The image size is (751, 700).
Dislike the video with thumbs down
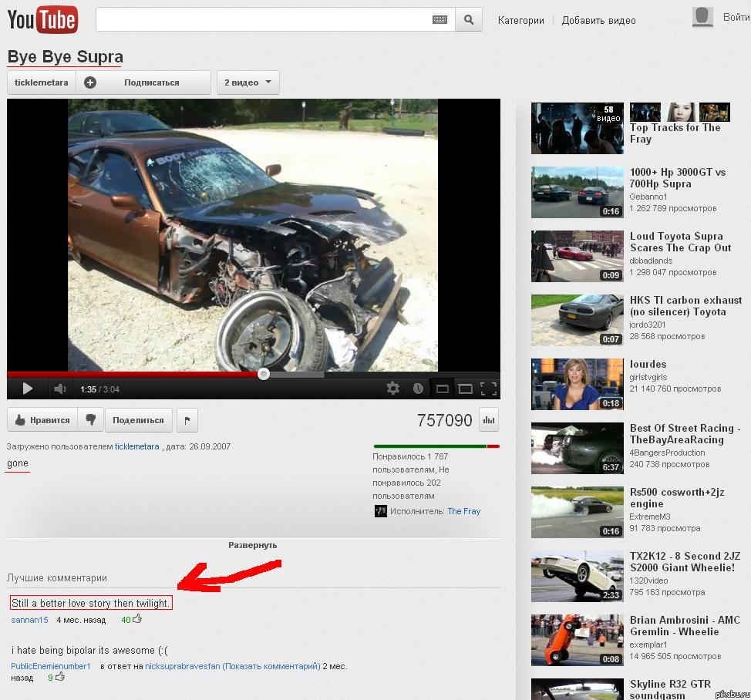tap(91, 420)
